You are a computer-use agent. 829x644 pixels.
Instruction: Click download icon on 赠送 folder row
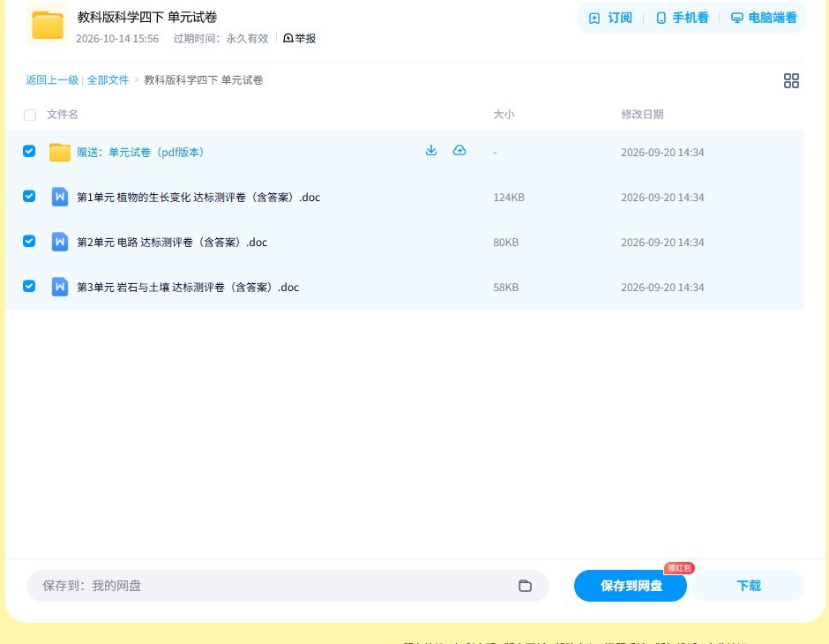[431, 150]
